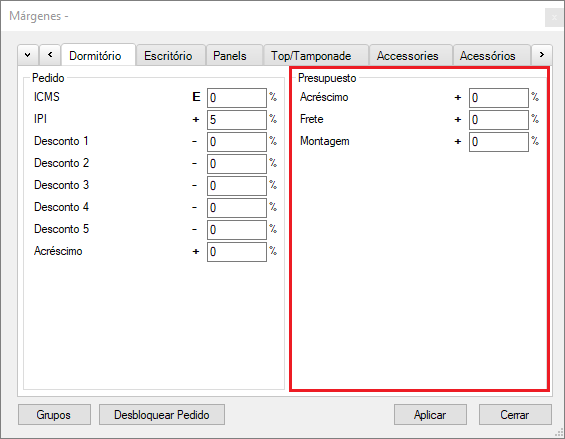The image size is (565, 439).
Task: Select the Top/Tamponade tab
Action: click(311, 56)
